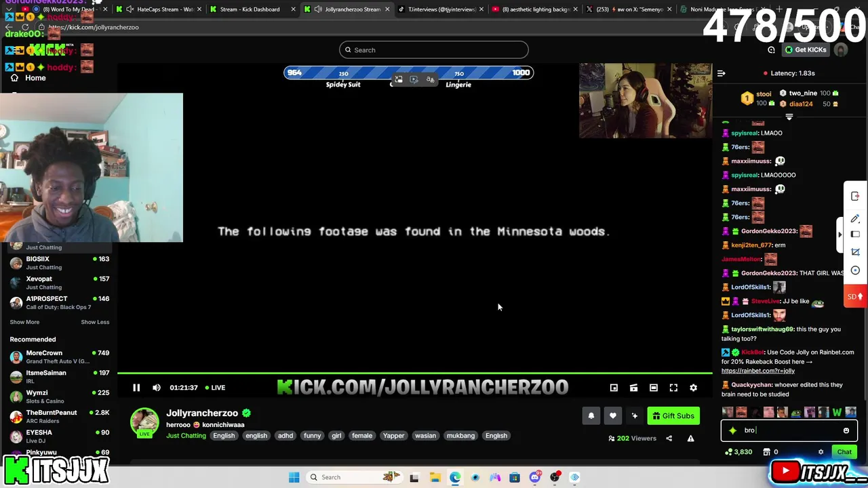Open ItsmeSaiman recommended channel
This screenshot has height=488, width=868.
coord(60,376)
